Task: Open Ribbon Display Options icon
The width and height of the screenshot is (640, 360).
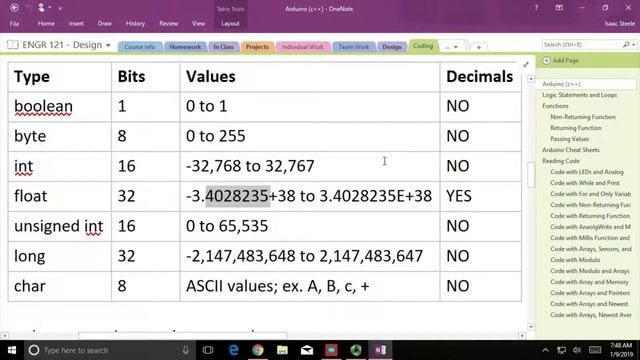Action: pos(559,8)
